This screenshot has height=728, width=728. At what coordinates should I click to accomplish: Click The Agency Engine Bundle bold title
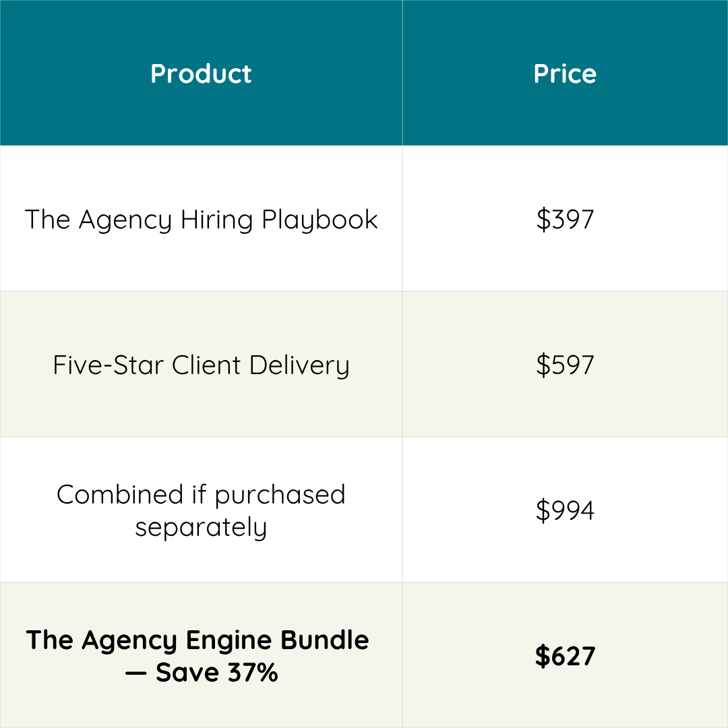[x=198, y=640]
